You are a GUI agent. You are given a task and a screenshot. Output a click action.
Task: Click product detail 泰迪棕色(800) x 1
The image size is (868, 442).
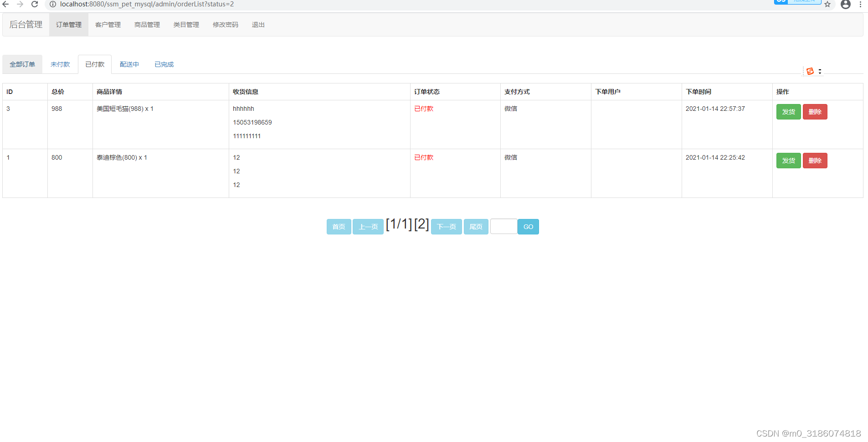[122, 157]
